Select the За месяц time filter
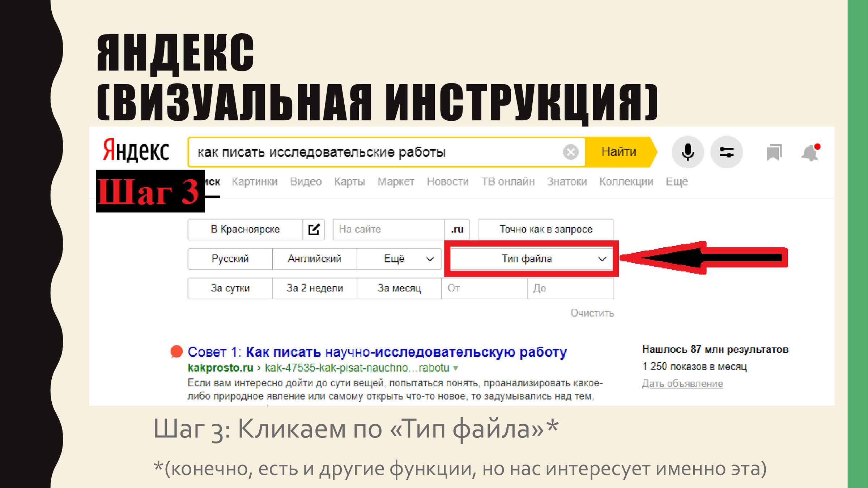This screenshot has width=868, height=488. coord(399,288)
